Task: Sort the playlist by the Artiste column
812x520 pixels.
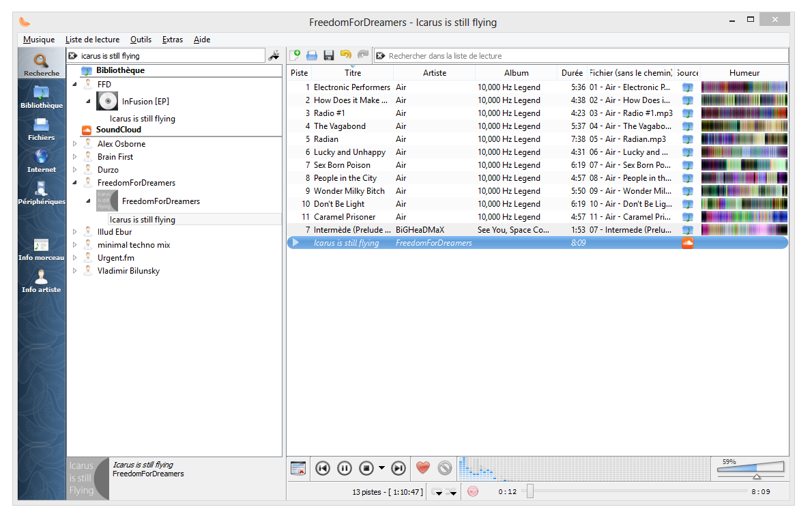Action: click(434, 73)
